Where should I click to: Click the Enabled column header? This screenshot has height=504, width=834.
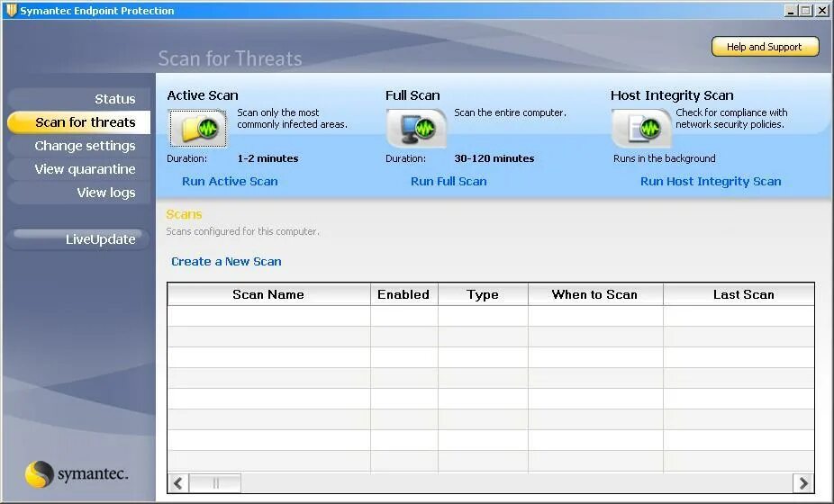[x=403, y=294]
